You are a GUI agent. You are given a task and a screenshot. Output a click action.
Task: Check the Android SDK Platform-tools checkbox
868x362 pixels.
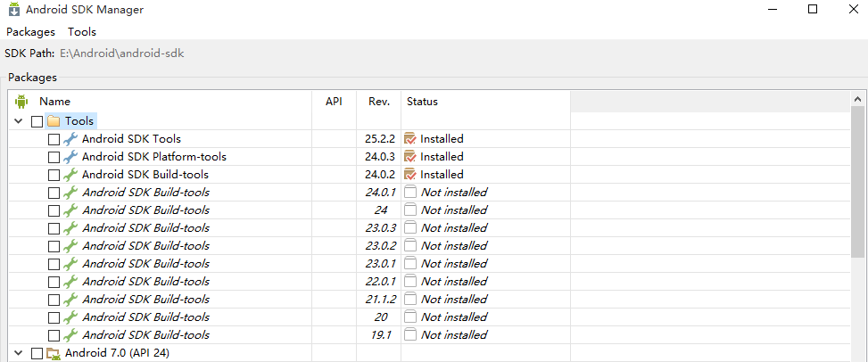point(54,157)
